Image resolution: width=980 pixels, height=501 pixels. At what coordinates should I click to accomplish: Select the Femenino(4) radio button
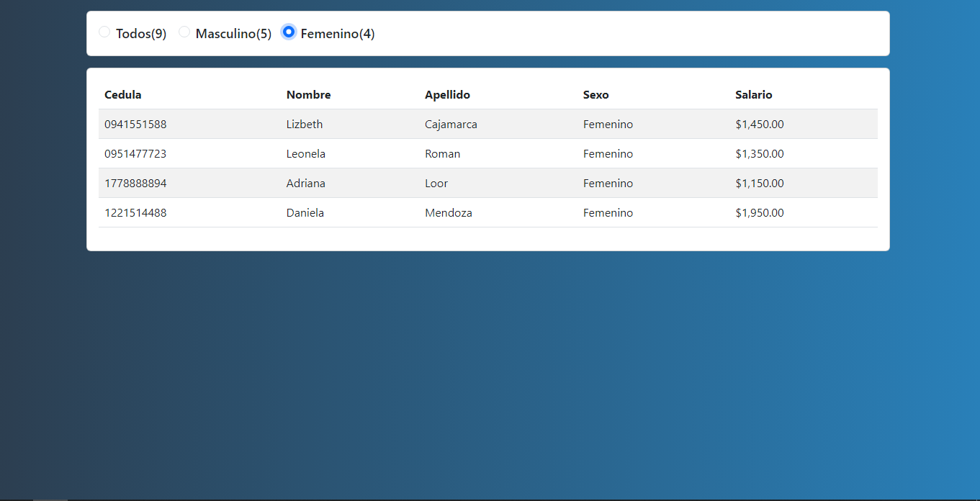(288, 32)
